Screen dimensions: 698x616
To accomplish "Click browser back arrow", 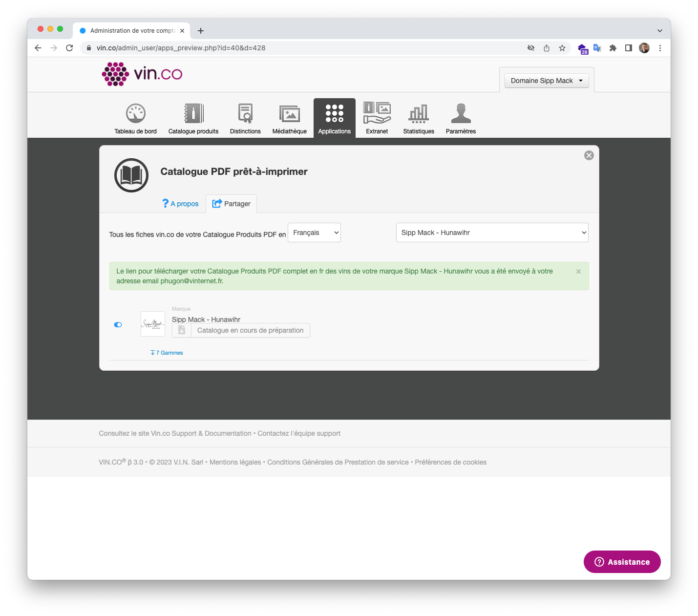I will pos(38,48).
